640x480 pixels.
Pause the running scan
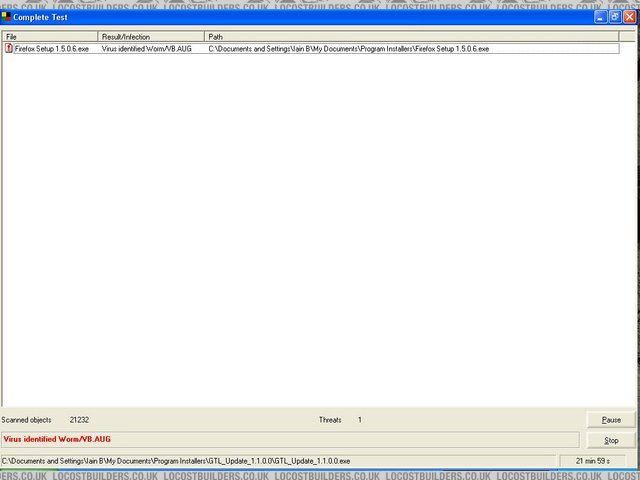point(610,420)
